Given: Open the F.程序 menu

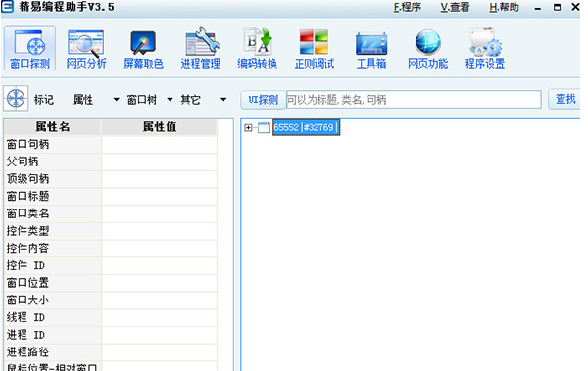Looking at the screenshot, I should click(x=408, y=7).
